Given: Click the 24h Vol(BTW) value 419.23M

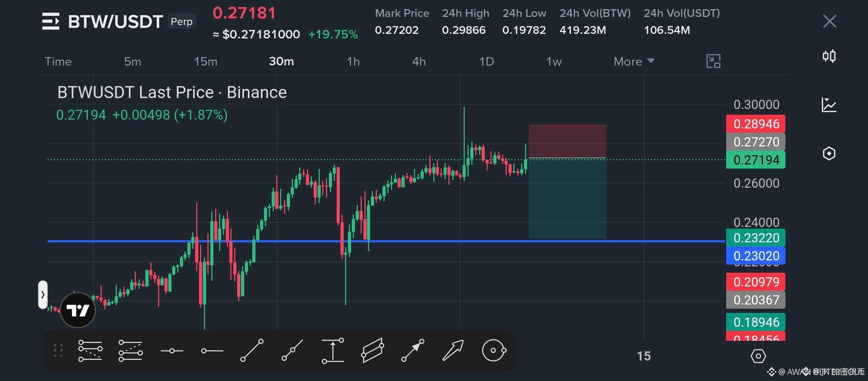Looking at the screenshot, I should click(583, 30).
